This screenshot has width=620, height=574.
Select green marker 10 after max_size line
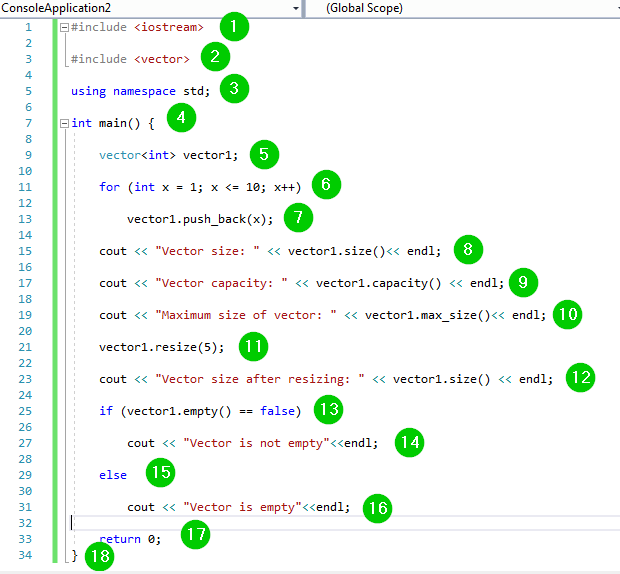pyautogui.click(x=566, y=314)
